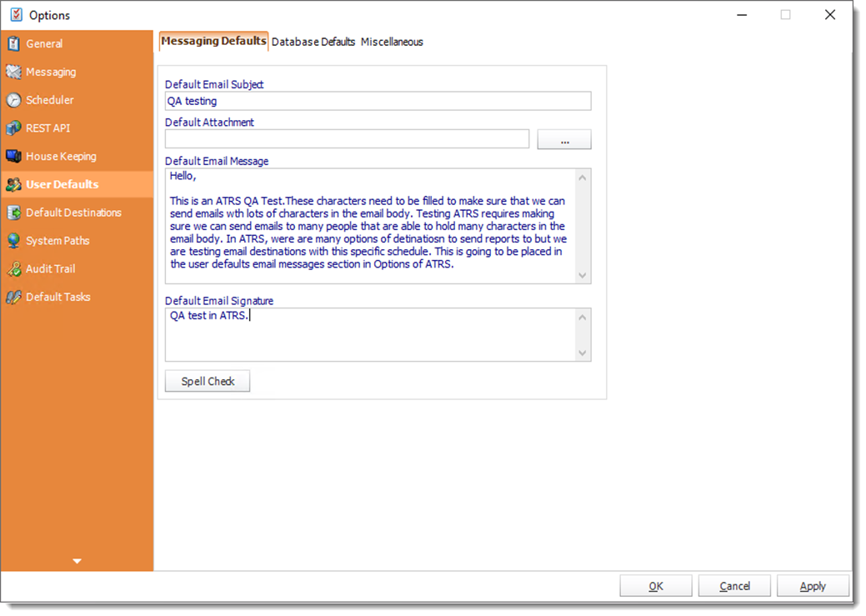Click the Default Attachment path field
866x616 pixels.
click(347, 139)
